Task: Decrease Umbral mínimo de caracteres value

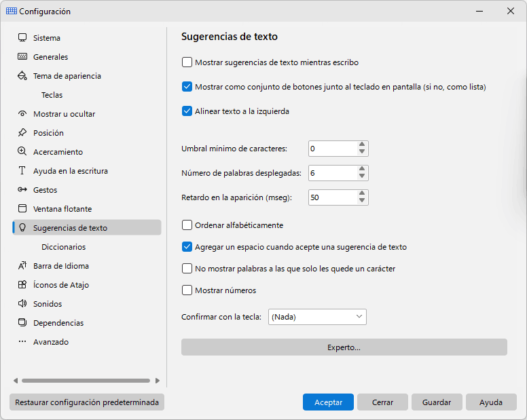Action: pos(362,152)
